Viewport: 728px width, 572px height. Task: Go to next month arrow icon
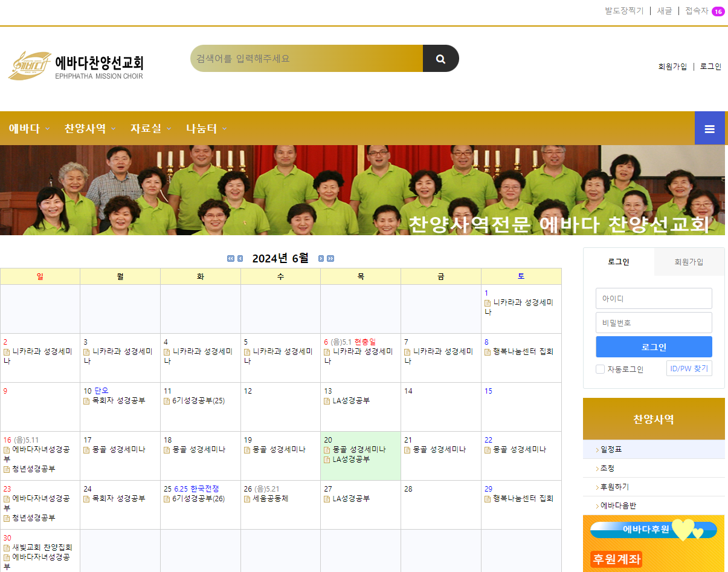(x=321, y=259)
